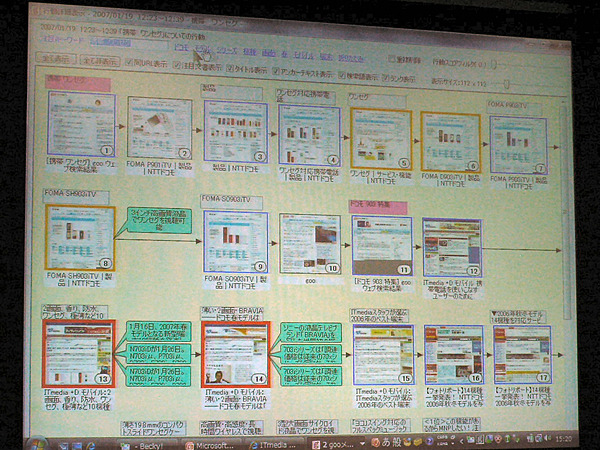Click the 行動スコアフィルタ slider handle
The image size is (600, 450).
point(494,64)
